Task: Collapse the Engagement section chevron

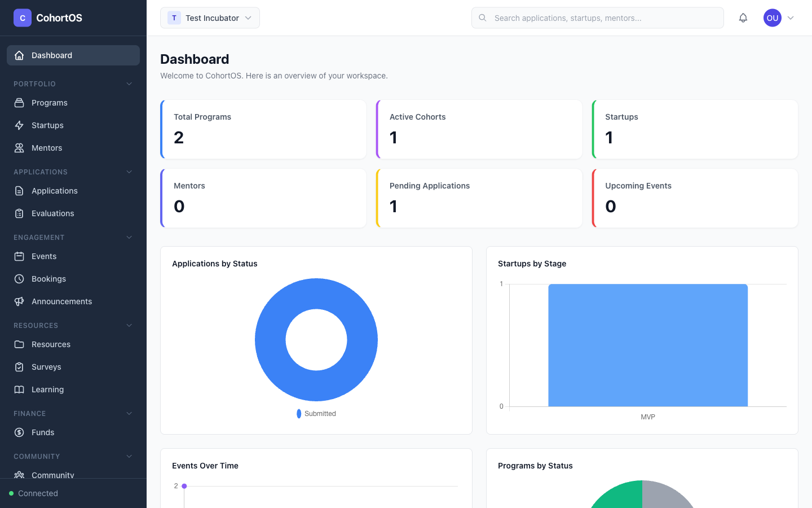Action: point(129,237)
